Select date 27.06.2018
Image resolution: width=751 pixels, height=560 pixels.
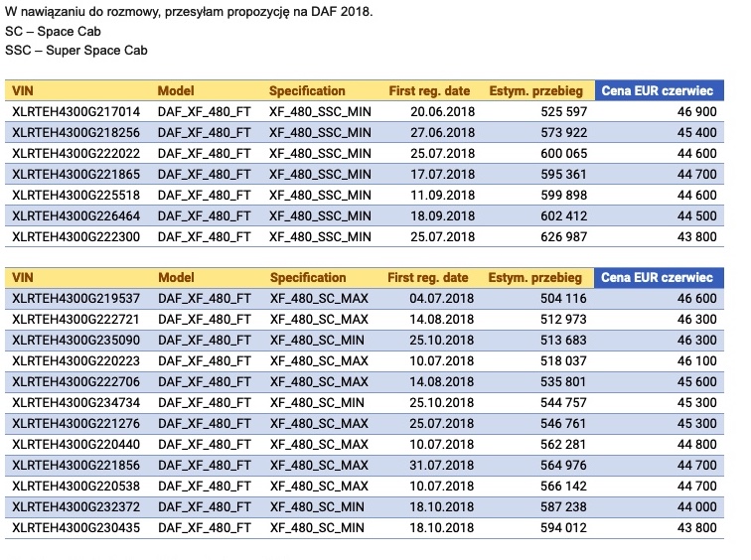(443, 133)
